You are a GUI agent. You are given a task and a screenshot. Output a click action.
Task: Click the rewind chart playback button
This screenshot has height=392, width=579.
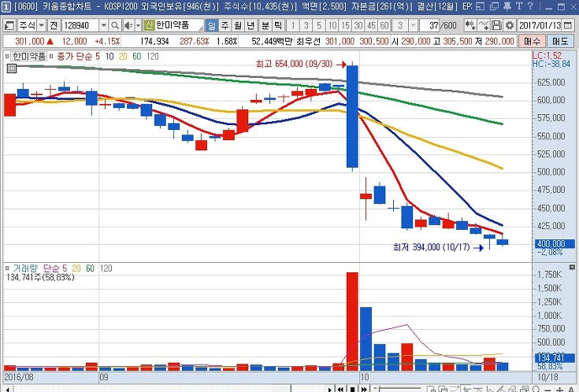click(x=340, y=389)
